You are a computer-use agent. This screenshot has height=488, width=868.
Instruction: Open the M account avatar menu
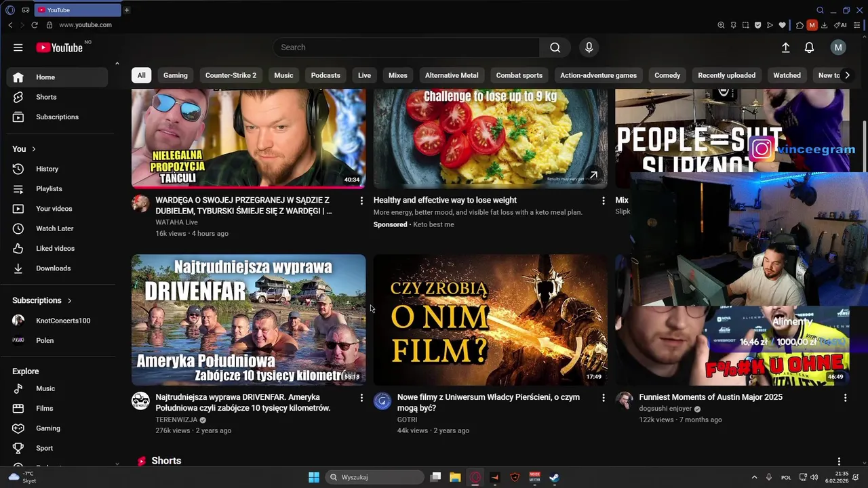(x=838, y=47)
